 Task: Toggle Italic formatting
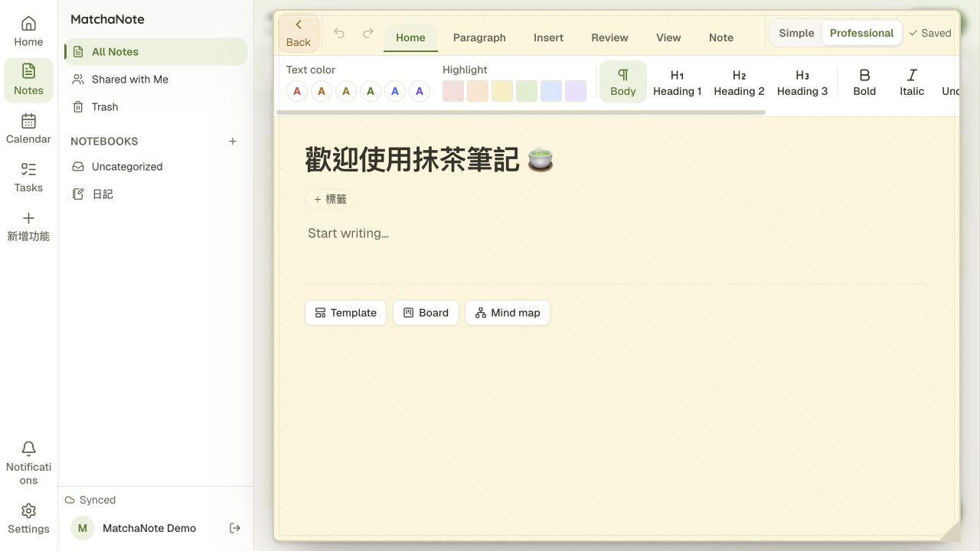click(912, 82)
